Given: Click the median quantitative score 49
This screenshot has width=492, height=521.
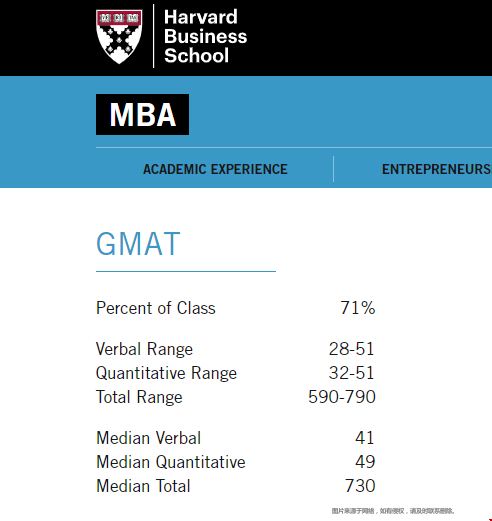Looking at the screenshot, I should (365, 462).
